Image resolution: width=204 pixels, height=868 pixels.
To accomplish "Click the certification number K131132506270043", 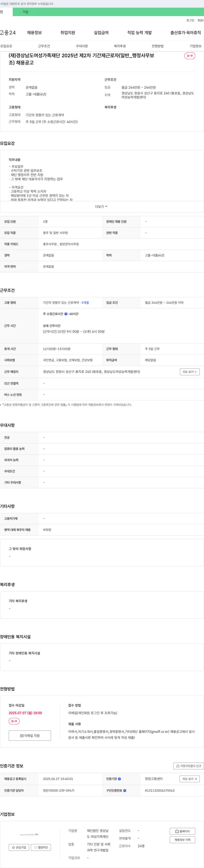I will tap(160, 790).
